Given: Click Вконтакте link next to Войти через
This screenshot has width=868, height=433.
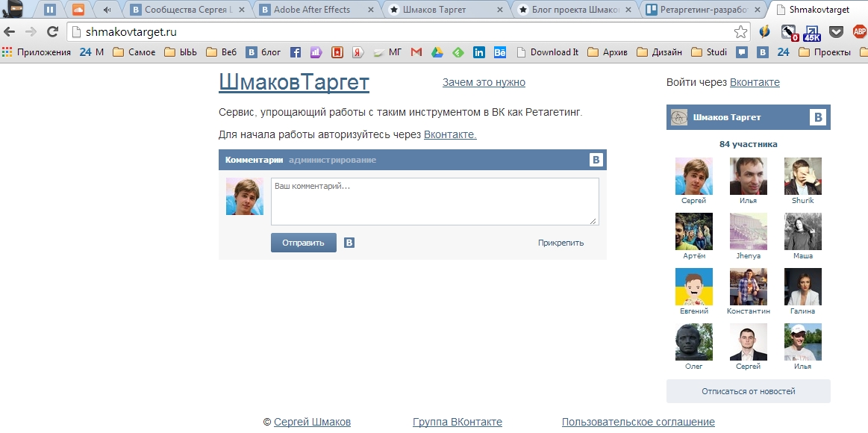Looking at the screenshot, I should 755,83.
